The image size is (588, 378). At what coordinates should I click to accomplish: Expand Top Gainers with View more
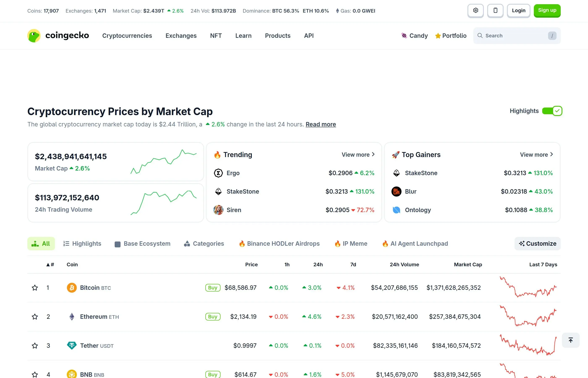[x=537, y=155]
